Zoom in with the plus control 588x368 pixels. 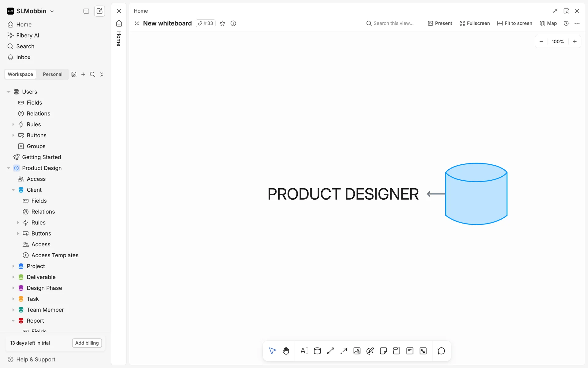click(x=575, y=41)
